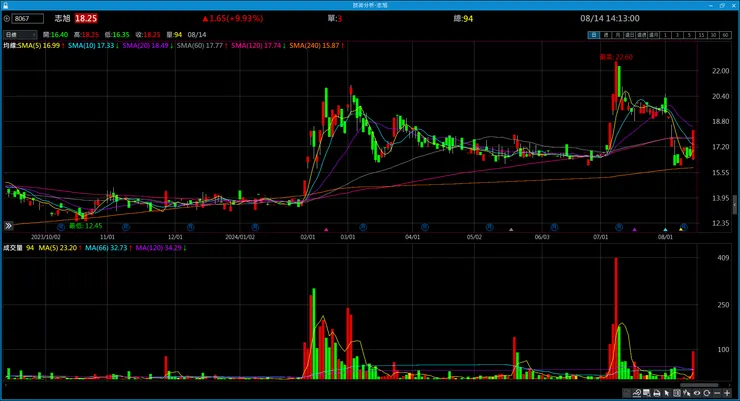Click the MA(66) 32.73 volume label
Viewport: 740px width, 401px height.
[108, 248]
